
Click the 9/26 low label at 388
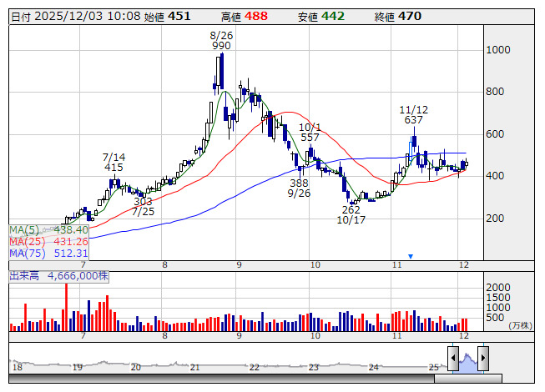(299, 188)
